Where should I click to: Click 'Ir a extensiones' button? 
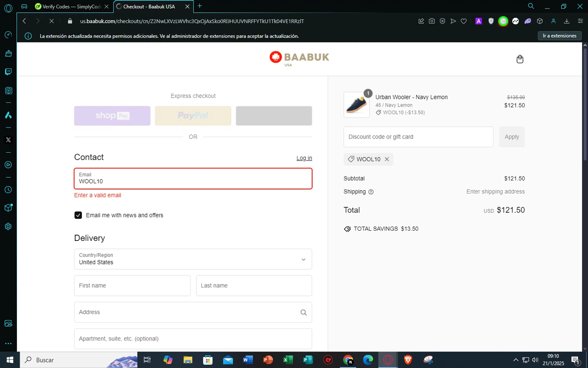(x=559, y=36)
